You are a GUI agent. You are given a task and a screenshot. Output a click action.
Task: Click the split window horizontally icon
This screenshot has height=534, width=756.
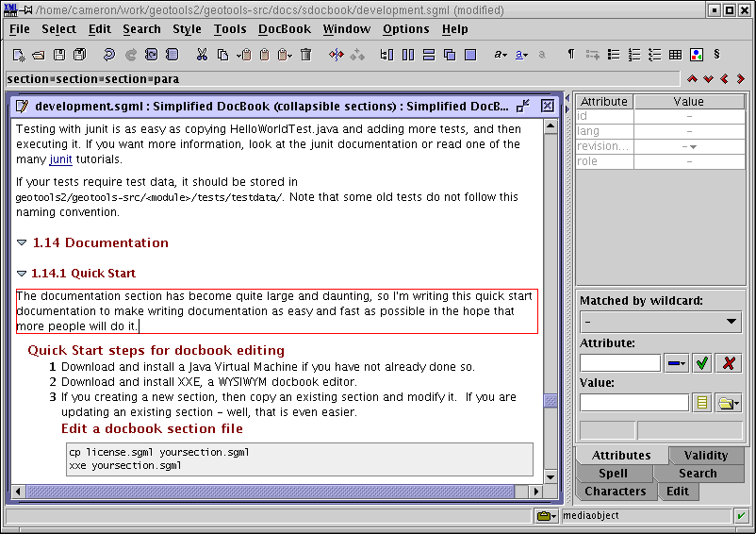[429, 55]
